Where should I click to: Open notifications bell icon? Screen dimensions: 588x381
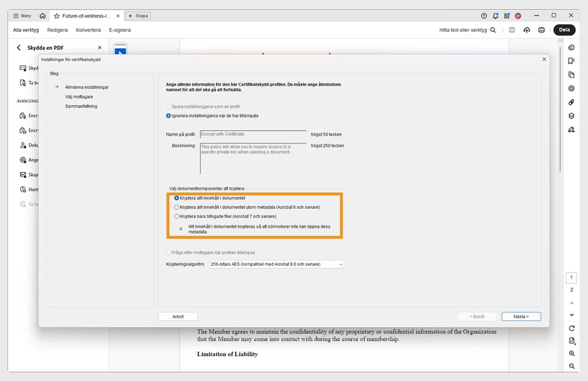495,16
